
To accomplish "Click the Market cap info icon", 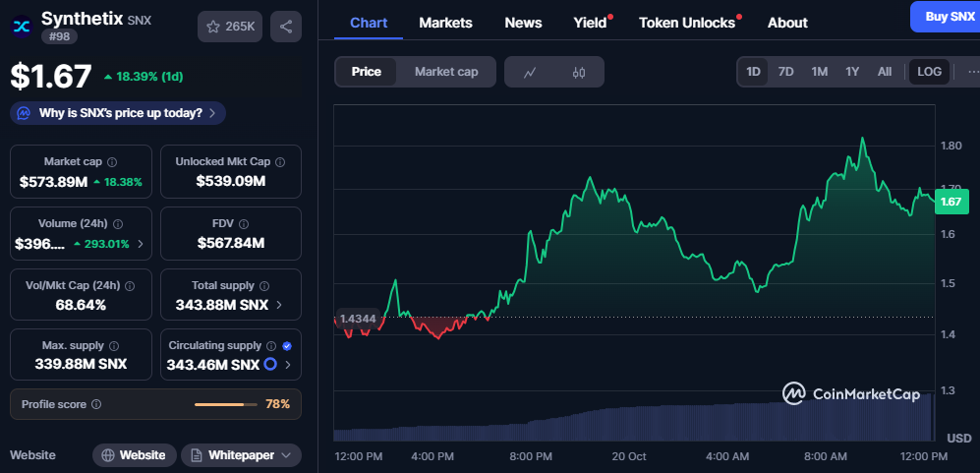I will (111, 162).
